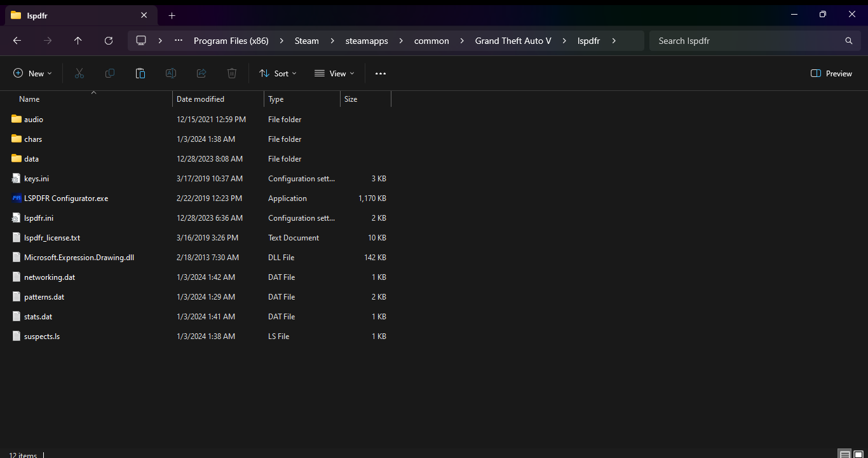Click the Share icon in toolbar
Screen dimensions: 868x458
[201, 74]
